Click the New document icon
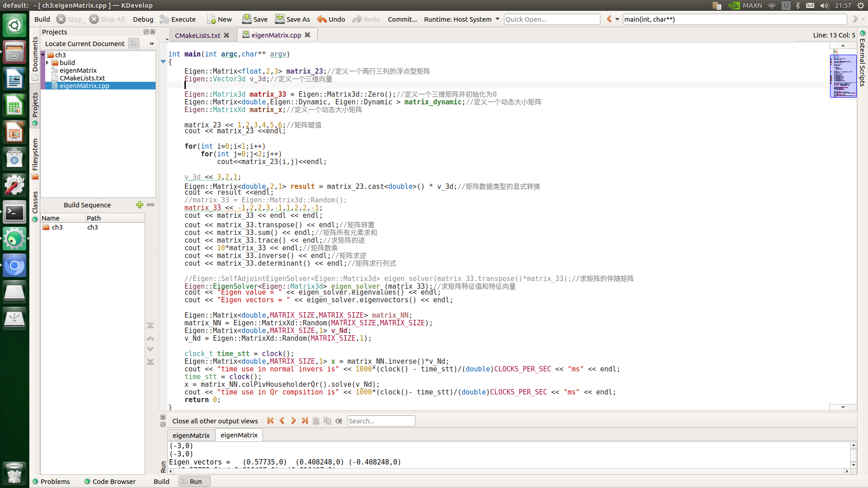 pyautogui.click(x=212, y=19)
